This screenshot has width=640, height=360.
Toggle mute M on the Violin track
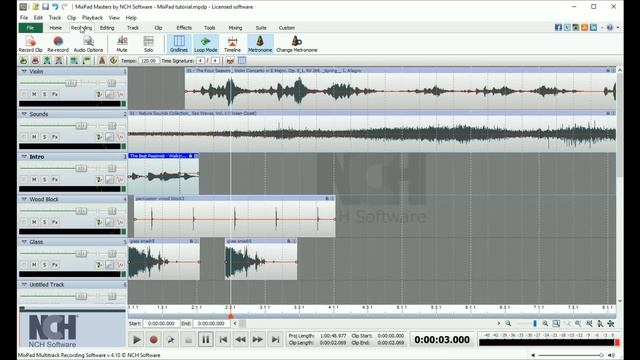click(x=34, y=94)
